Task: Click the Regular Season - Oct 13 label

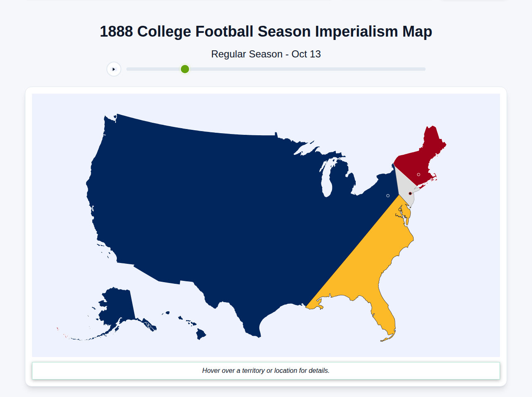Action: [266, 54]
